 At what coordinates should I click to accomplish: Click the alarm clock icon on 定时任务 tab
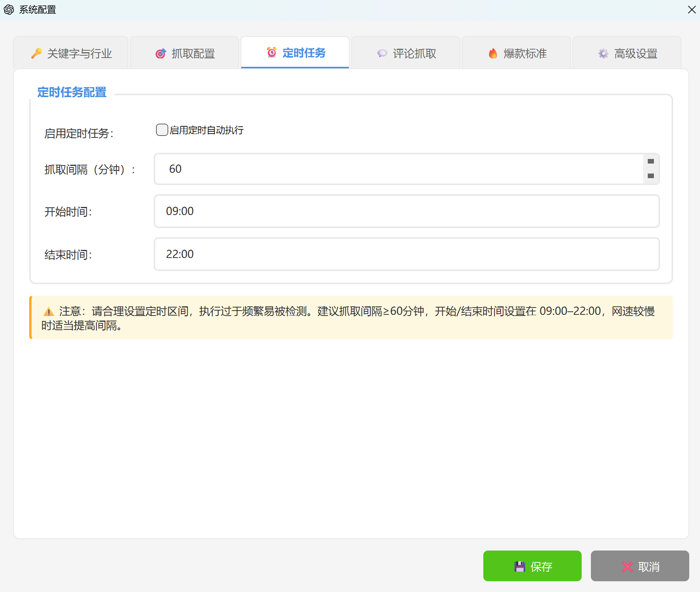tap(272, 53)
